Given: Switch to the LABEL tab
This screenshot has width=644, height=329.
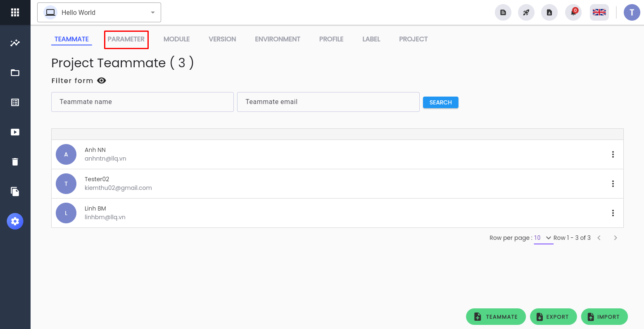Looking at the screenshot, I should 371,39.
